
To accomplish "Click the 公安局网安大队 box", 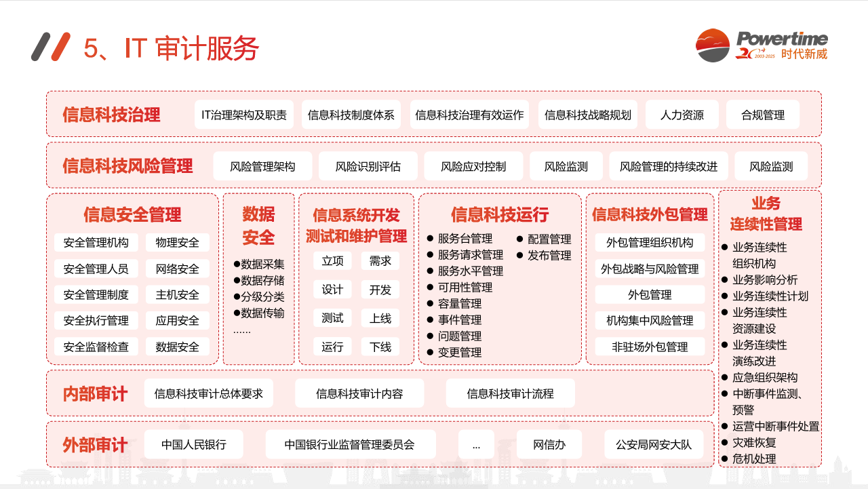I will click(x=654, y=445).
